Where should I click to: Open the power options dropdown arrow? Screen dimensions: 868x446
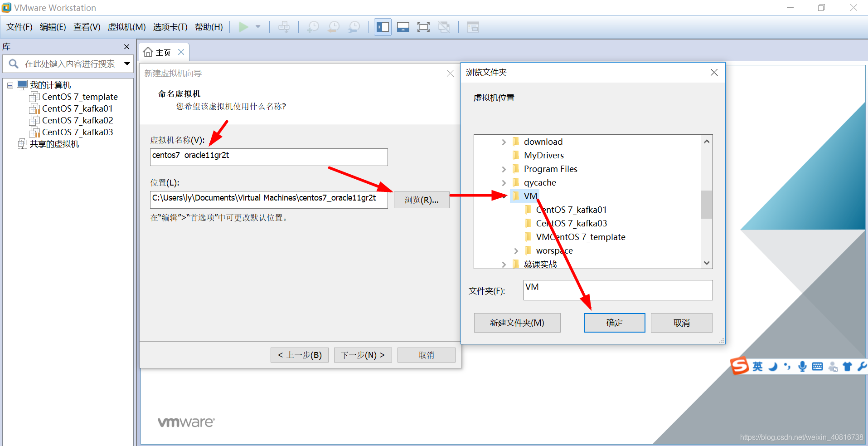(258, 27)
